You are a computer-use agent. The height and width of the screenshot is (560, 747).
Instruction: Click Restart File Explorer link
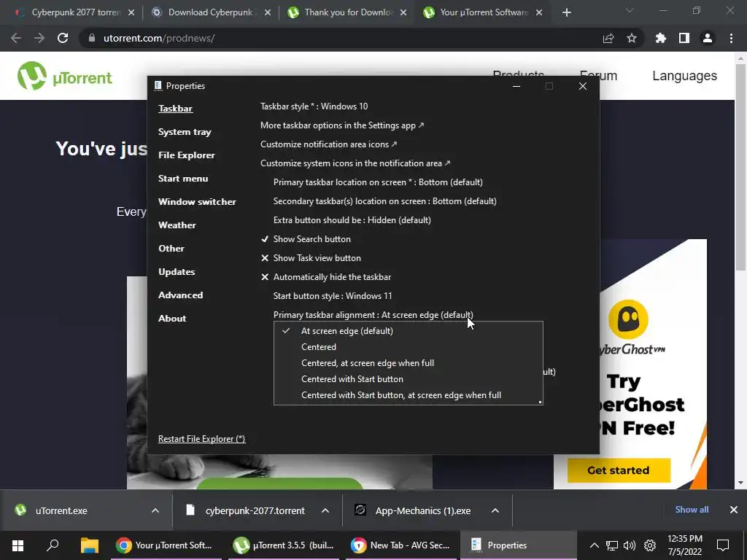(201, 439)
